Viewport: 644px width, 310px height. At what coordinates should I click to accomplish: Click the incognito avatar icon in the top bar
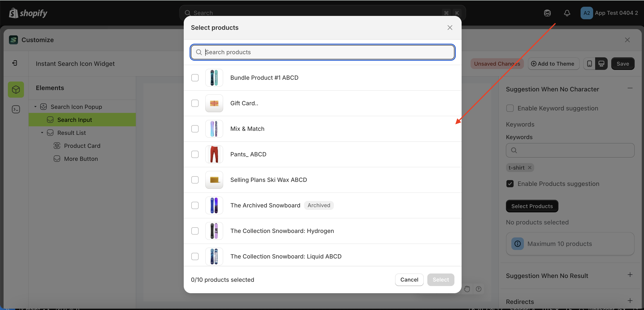tap(547, 13)
